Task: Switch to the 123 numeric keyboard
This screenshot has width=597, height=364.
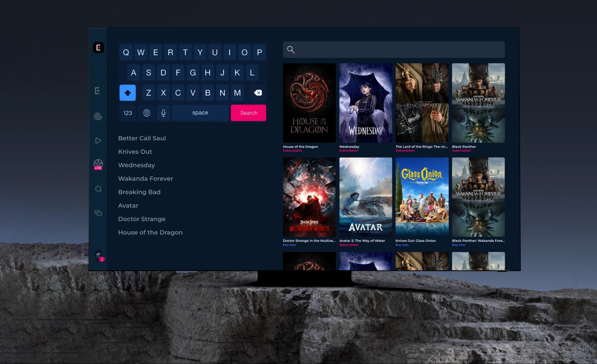Action: pyautogui.click(x=127, y=113)
